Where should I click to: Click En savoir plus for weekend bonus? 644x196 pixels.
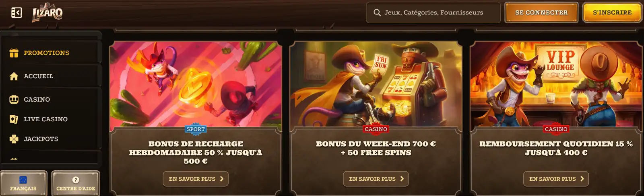376,179
